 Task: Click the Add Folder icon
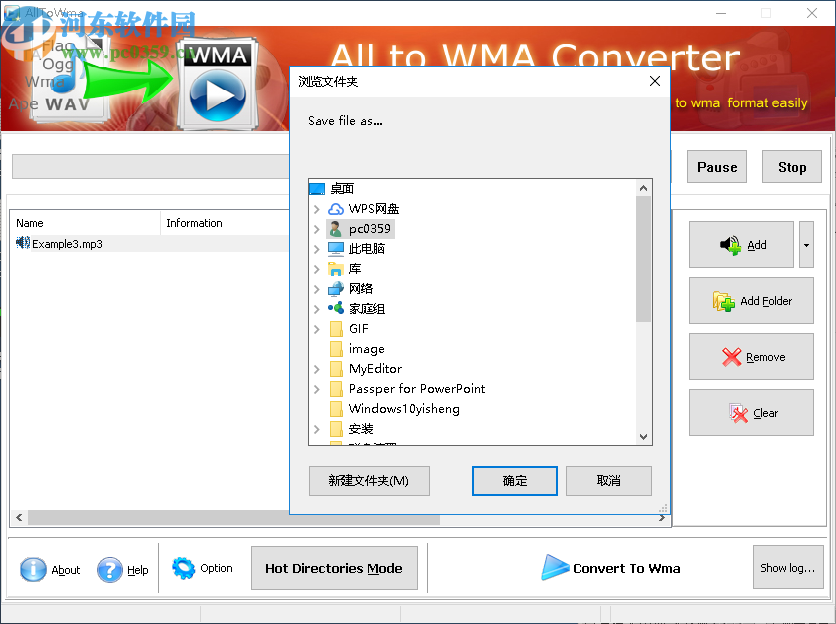[x=722, y=300]
